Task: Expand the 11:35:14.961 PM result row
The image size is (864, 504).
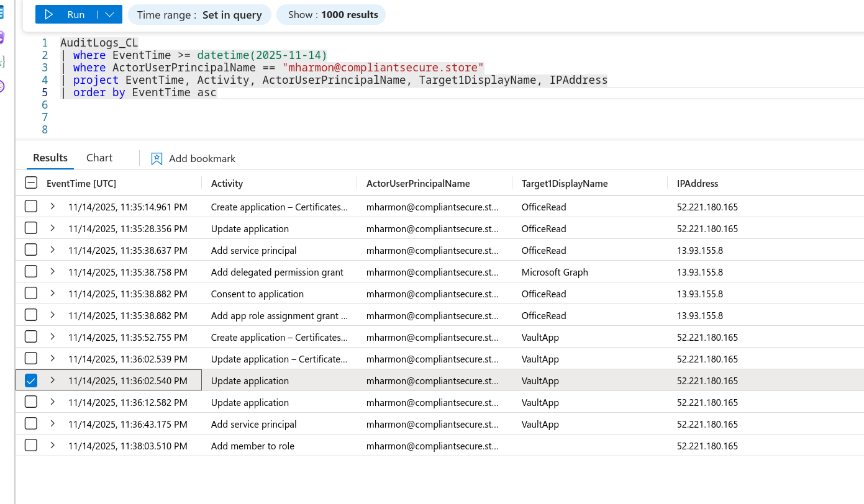Action: coord(53,207)
